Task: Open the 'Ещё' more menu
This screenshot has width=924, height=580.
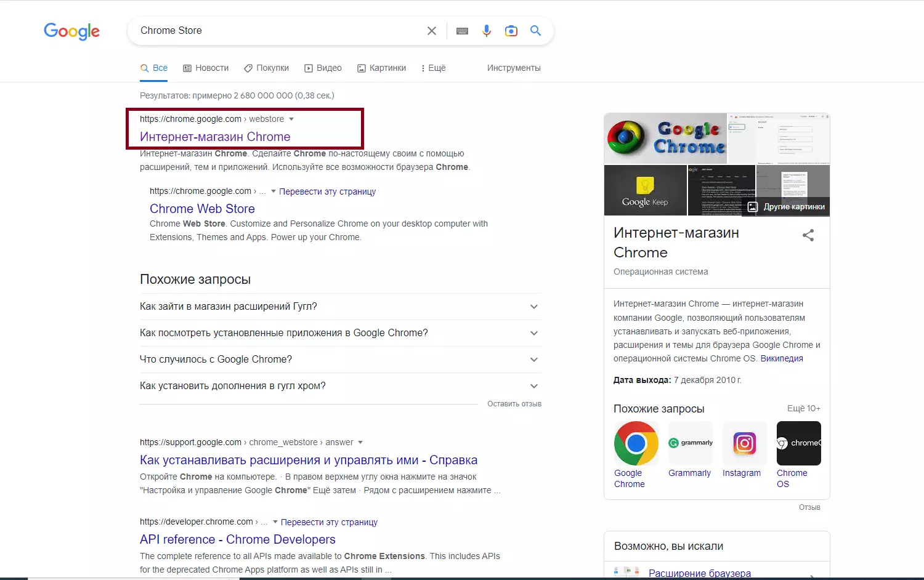Action: [x=434, y=68]
